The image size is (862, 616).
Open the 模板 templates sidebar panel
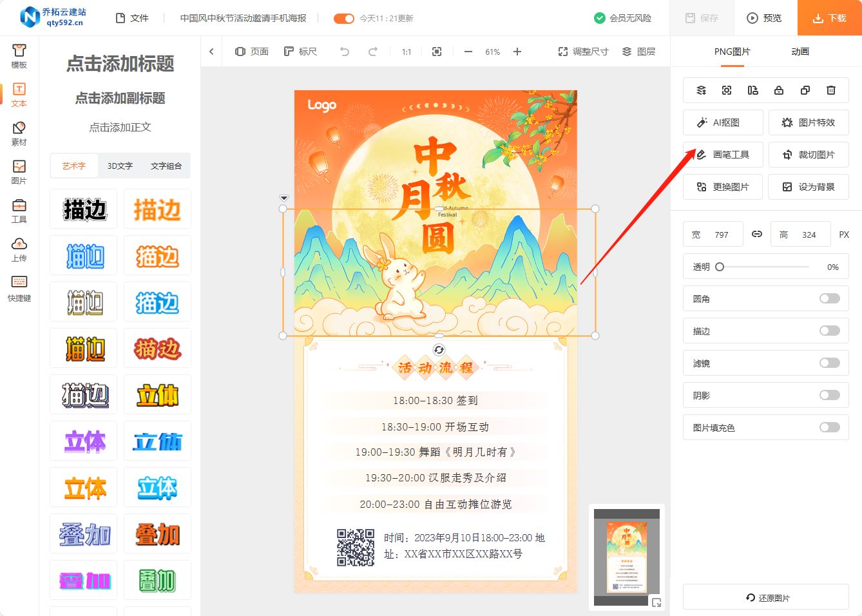click(x=19, y=57)
